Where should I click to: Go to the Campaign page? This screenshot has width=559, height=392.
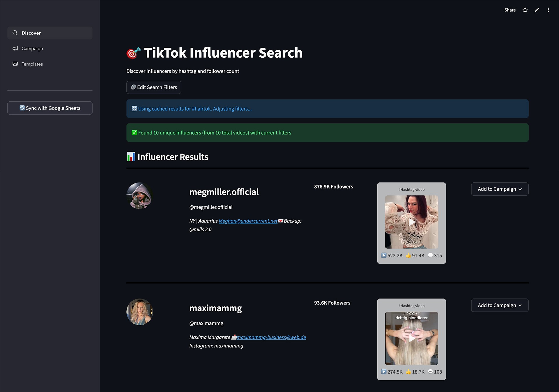pos(32,48)
